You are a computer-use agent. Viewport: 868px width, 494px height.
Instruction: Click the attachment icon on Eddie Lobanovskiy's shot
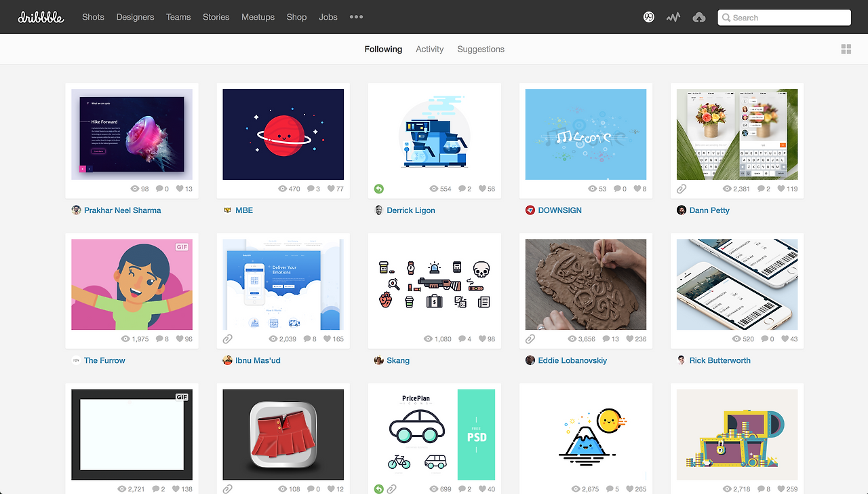click(x=530, y=339)
